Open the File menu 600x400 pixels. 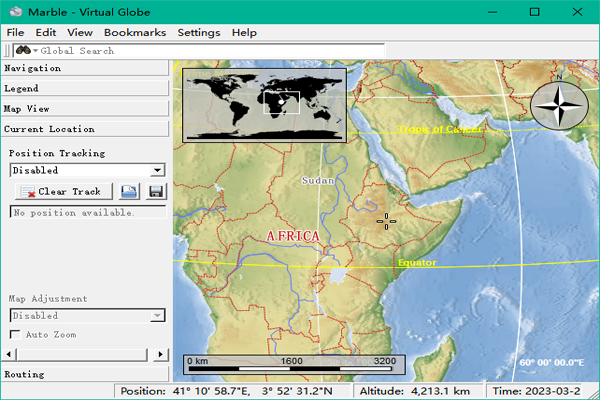(x=15, y=33)
